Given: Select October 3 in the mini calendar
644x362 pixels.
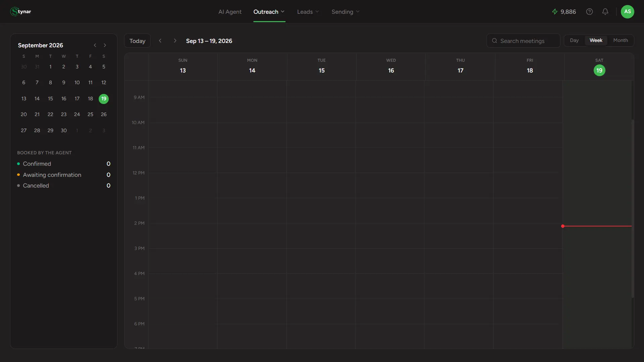Looking at the screenshot, I should pyautogui.click(x=104, y=131).
